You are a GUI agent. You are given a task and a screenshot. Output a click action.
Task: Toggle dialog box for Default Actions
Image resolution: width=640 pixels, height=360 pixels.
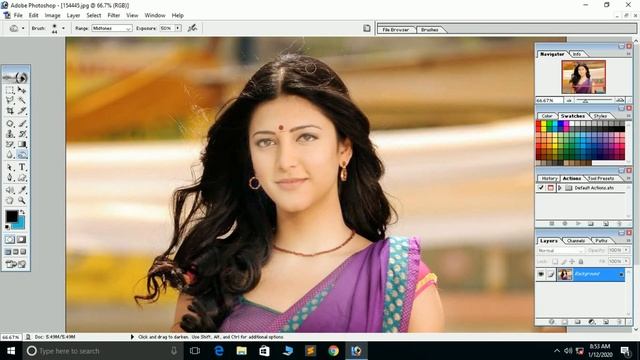click(x=550, y=188)
